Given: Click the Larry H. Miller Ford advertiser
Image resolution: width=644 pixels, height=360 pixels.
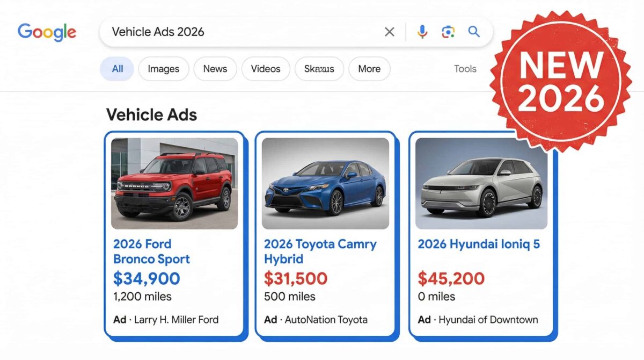Looking at the screenshot, I should tap(176, 320).
